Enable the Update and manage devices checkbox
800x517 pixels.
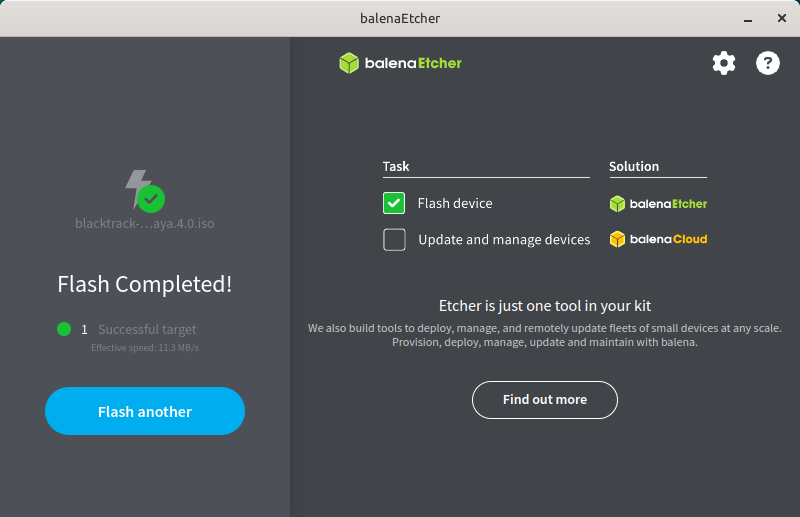[394, 240]
